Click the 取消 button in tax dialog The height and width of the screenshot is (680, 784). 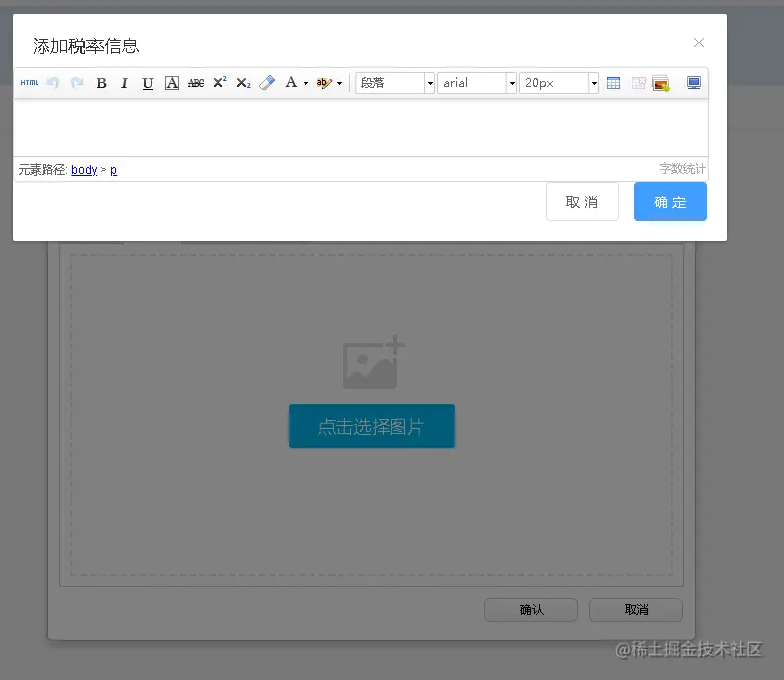[582, 202]
